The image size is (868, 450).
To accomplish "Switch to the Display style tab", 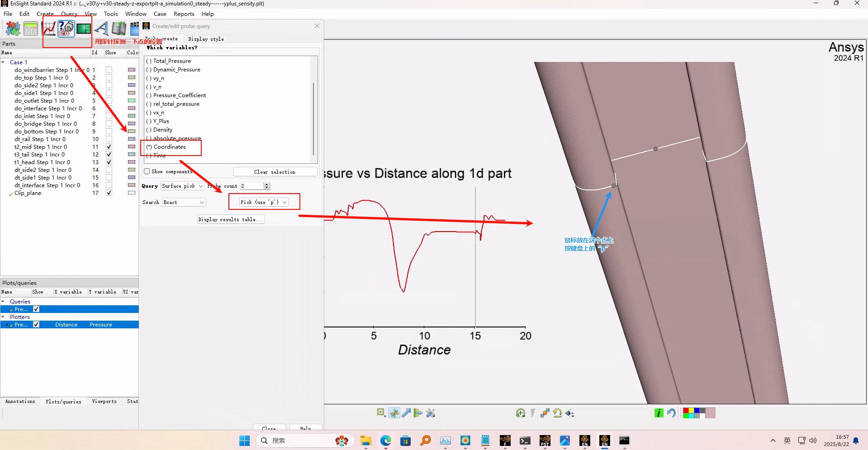I will tap(206, 39).
